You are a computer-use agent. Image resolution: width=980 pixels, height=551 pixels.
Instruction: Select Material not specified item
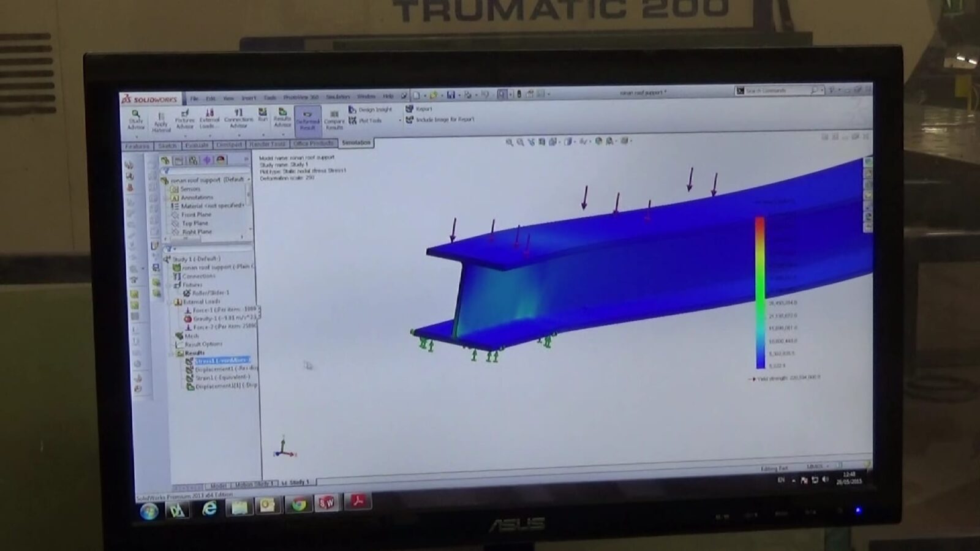tap(208, 206)
